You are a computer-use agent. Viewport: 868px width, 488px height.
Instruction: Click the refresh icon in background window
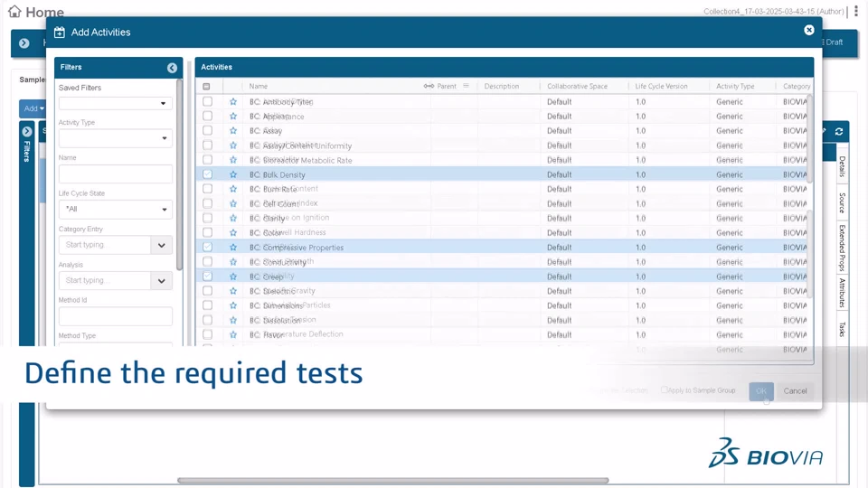[x=839, y=132]
